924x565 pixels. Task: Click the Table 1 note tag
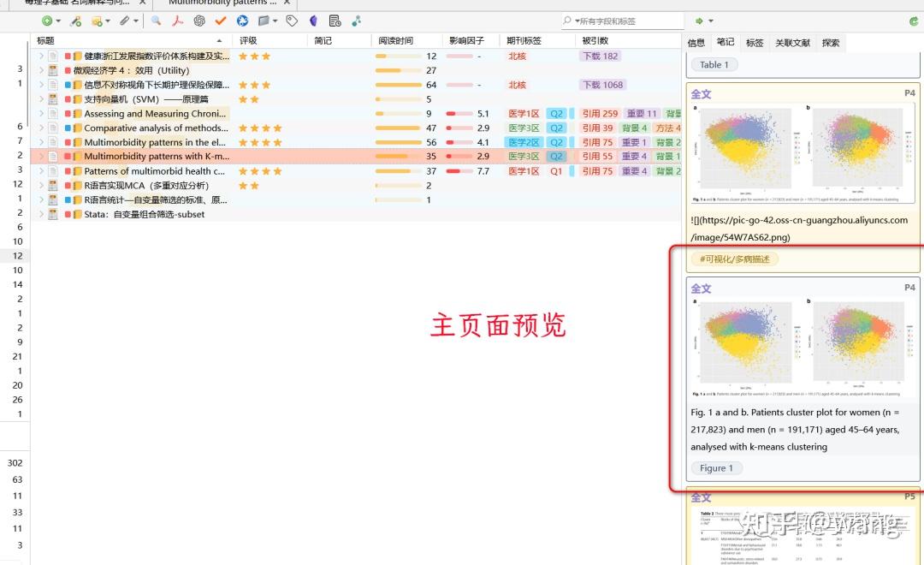tap(714, 65)
